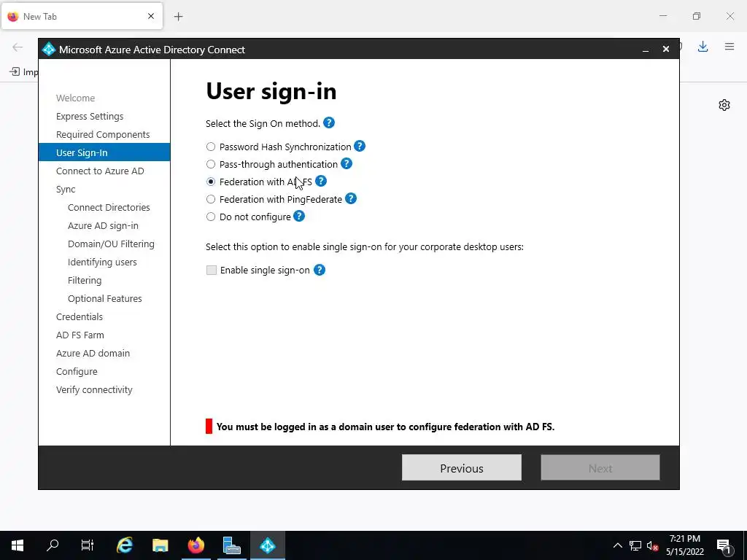
Task: Open notification center icon
Action: point(724,545)
